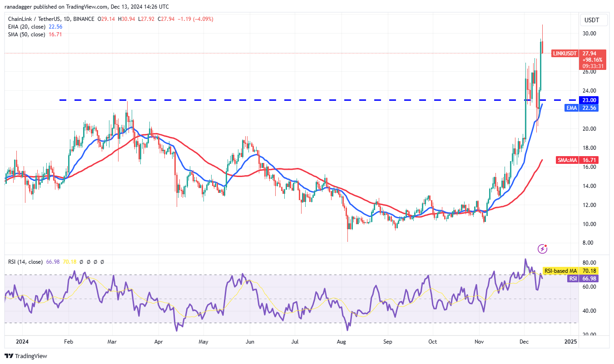Click the 26.00 price scale label
The width and height of the screenshot is (614, 364).
(x=589, y=72)
